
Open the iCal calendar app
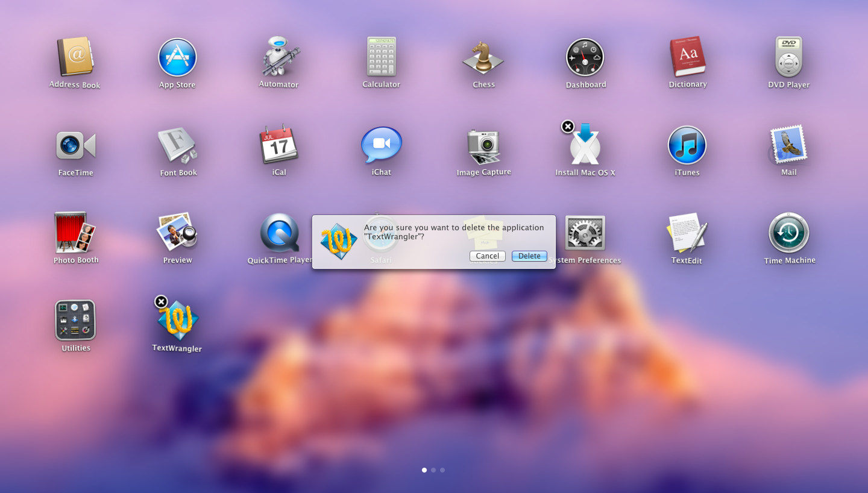pyautogui.click(x=279, y=145)
